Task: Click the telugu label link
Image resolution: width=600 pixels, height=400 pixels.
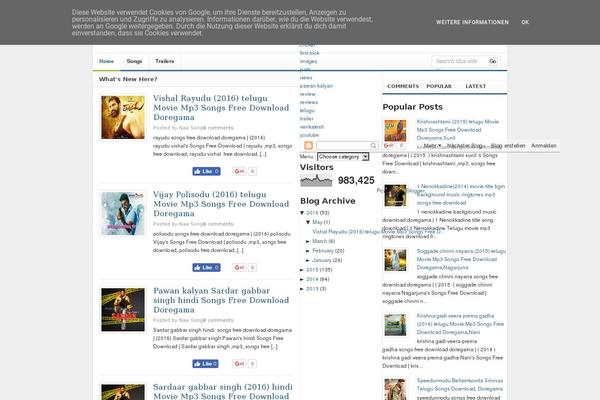Action: pos(307,110)
